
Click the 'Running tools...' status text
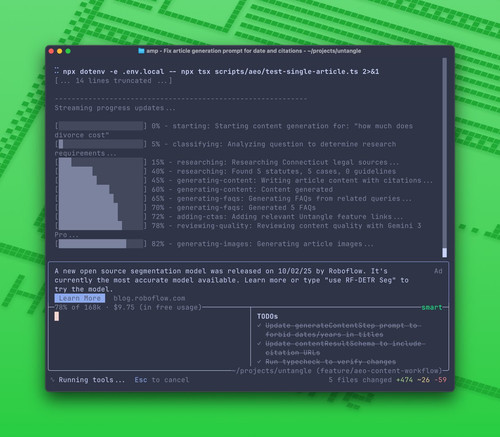point(92,380)
